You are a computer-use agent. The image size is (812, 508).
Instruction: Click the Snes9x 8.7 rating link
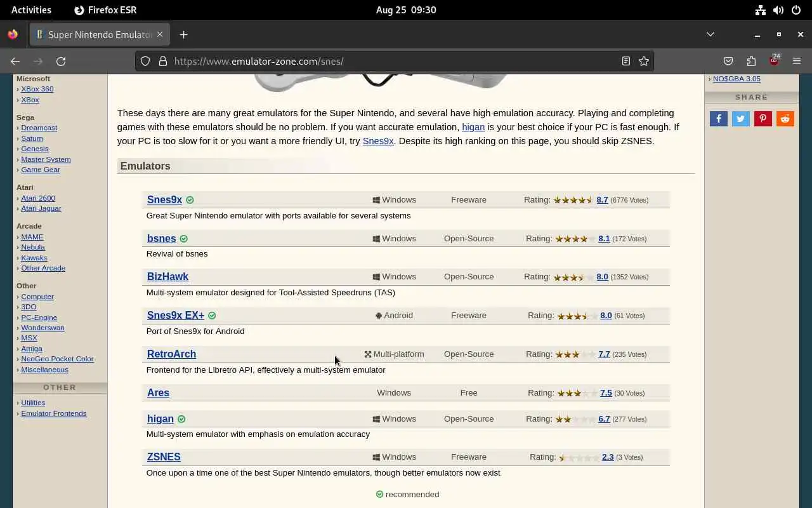tap(602, 199)
